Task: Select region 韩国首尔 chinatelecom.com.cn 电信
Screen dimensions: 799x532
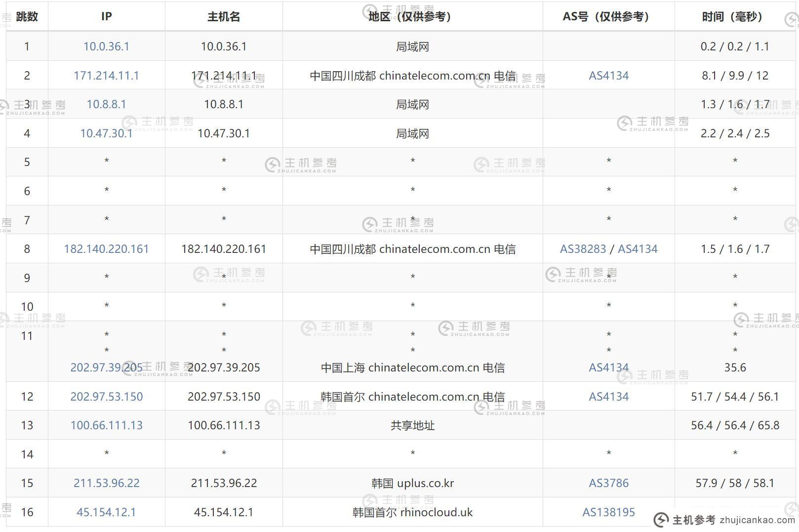Action: [412, 397]
